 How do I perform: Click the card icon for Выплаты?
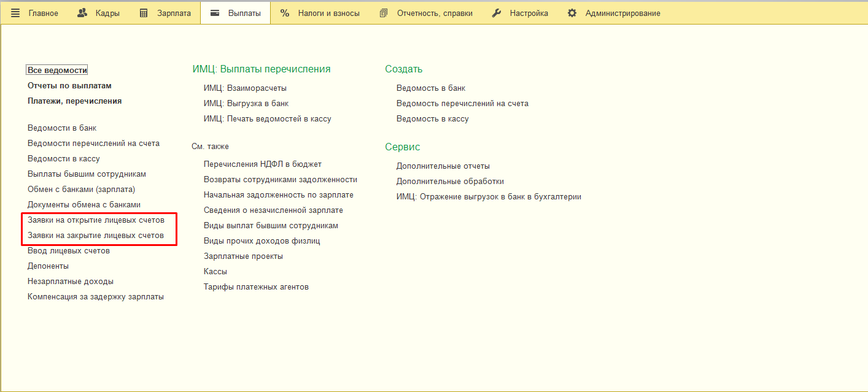(x=215, y=13)
